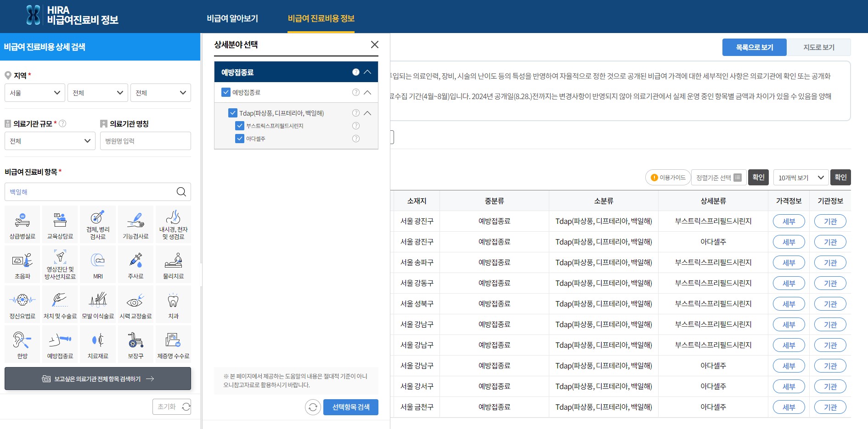The height and width of the screenshot is (429, 868).
Task: Uncheck the 아다셀주 checkbox
Action: [x=240, y=139]
